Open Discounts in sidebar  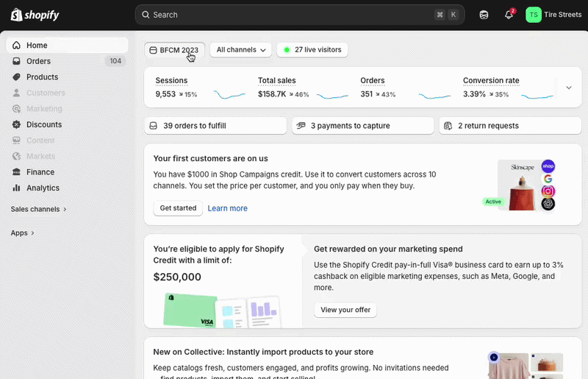pos(68,124)
